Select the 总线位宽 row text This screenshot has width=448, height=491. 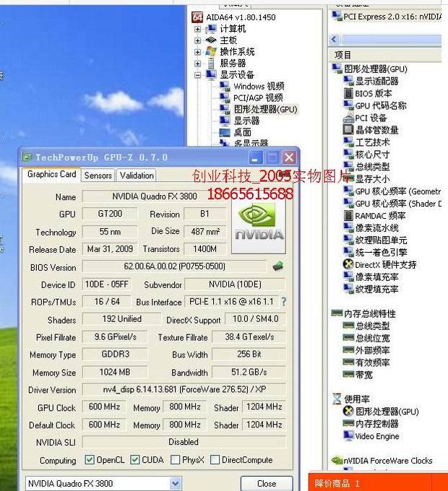pos(373,338)
